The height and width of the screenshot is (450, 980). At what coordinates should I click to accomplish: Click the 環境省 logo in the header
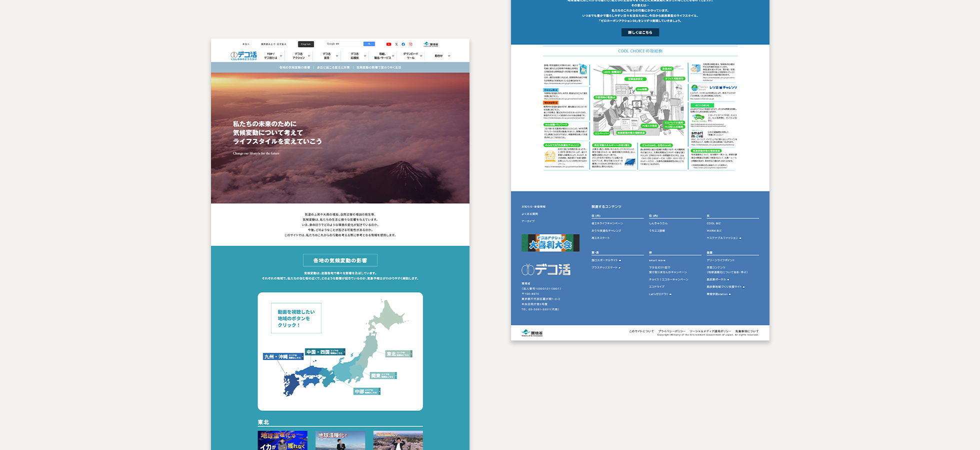click(x=430, y=44)
